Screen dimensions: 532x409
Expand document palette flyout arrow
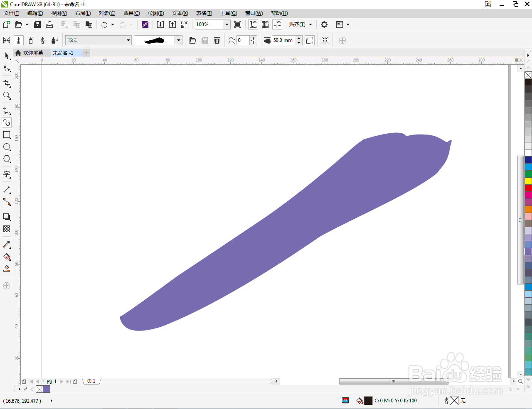click(x=20, y=389)
